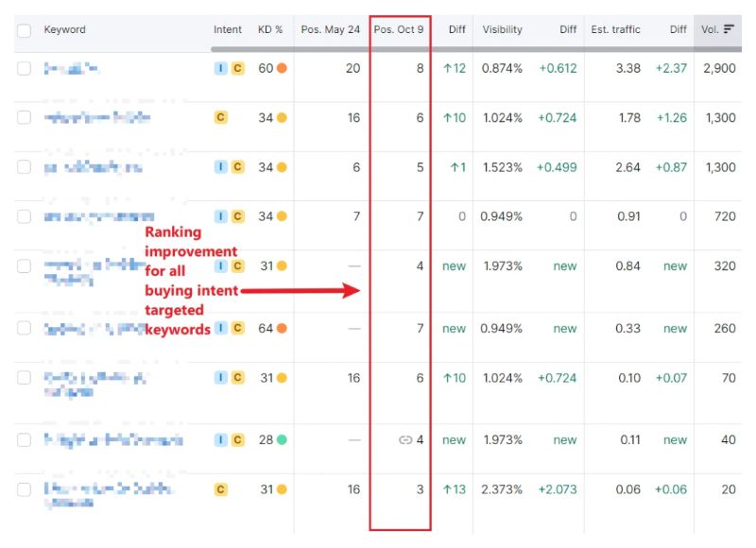Screen dimensions: 756x548
Task: Click the green KD dot next to 28
Action: click(x=282, y=440)
